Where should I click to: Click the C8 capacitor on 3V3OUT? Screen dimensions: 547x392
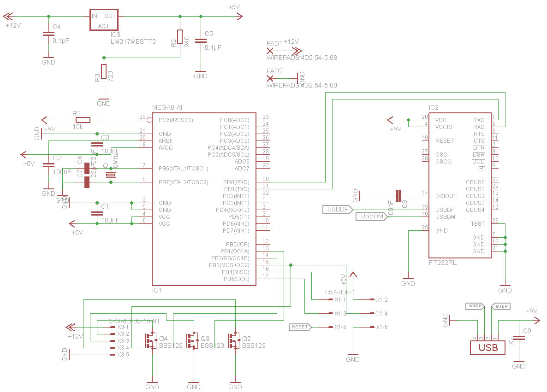[x=398, y=196]
